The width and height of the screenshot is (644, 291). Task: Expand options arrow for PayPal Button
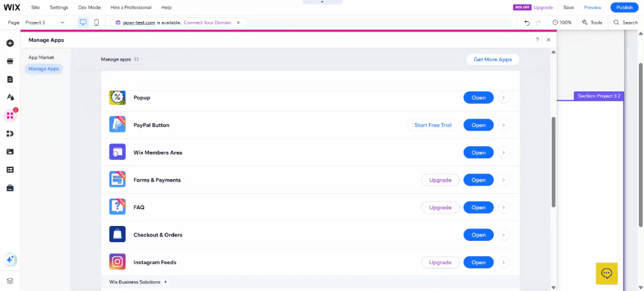pos(504,125)
